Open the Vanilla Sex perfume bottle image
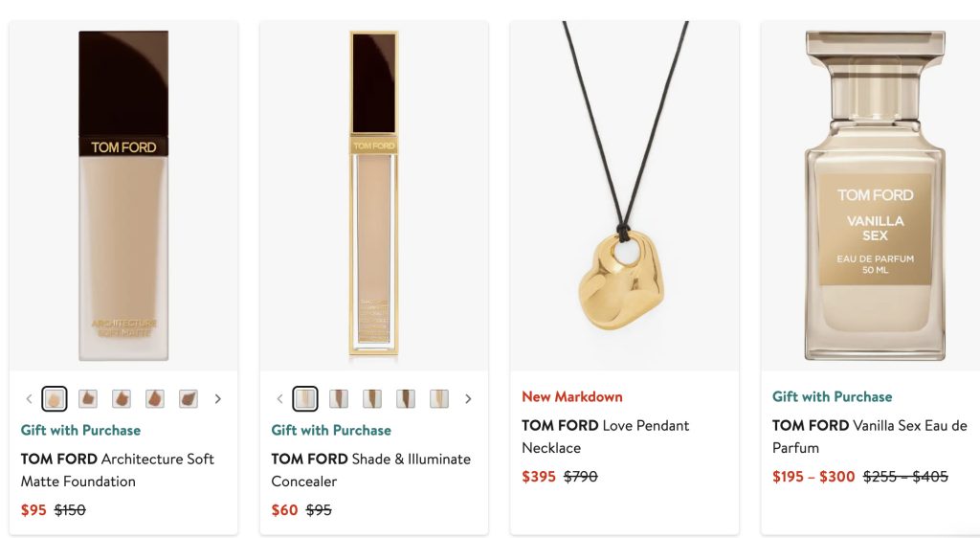Screen dimensions: 980x538 [874, 196]
